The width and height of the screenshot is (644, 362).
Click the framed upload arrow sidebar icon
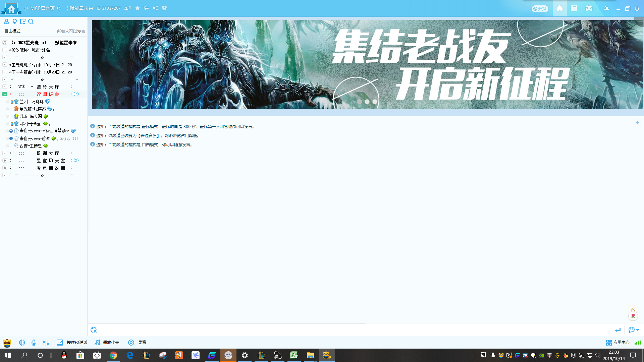[23, 21]
